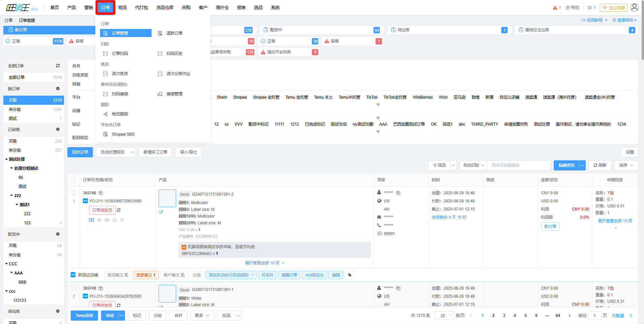The width and height of the screenshot is (644, 324).
Task: Collapse the 处理分组测试 tree node
Action: pyautogui.click(x=11, y=168)
